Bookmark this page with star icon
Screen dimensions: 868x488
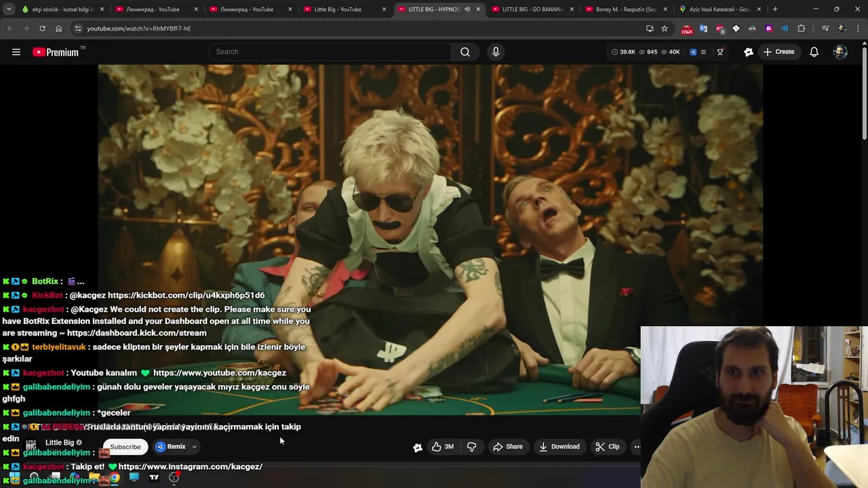click(x=665, y=28)
